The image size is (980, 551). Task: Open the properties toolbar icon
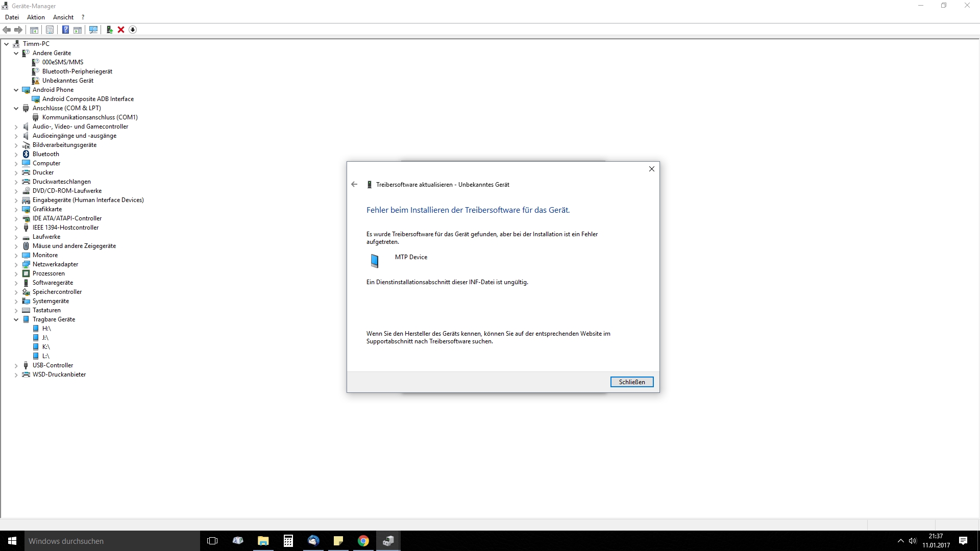pos(50,30)
